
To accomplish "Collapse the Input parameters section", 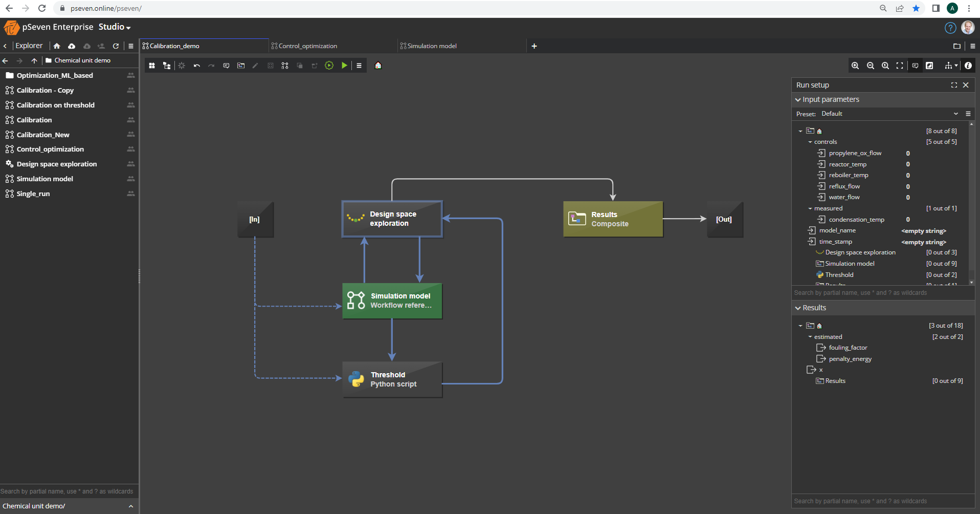I will tap(798, 100).
